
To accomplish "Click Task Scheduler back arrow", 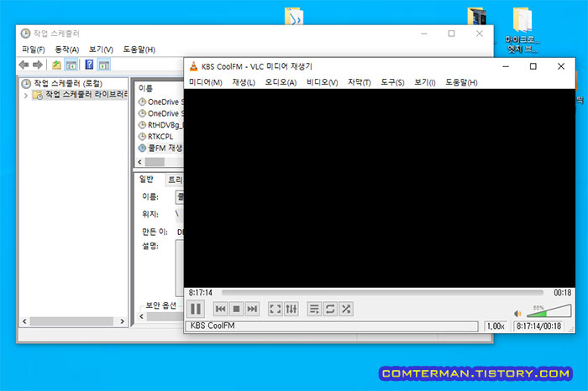I will click(24, 65).
